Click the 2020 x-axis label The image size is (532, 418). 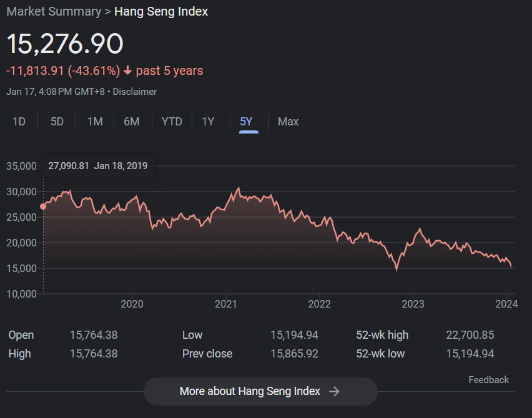132,304
